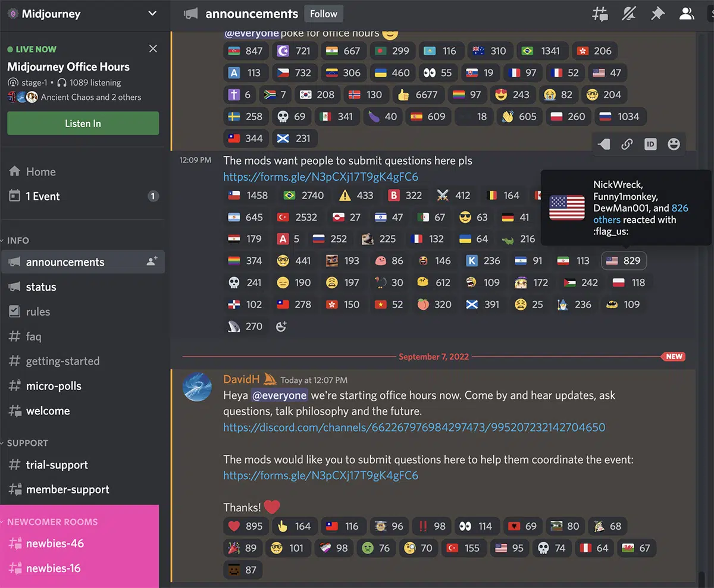The height and width of the screenshot is (588, 714).
Task: Toggle the clapping hands reaction
Action: (519, 116)
